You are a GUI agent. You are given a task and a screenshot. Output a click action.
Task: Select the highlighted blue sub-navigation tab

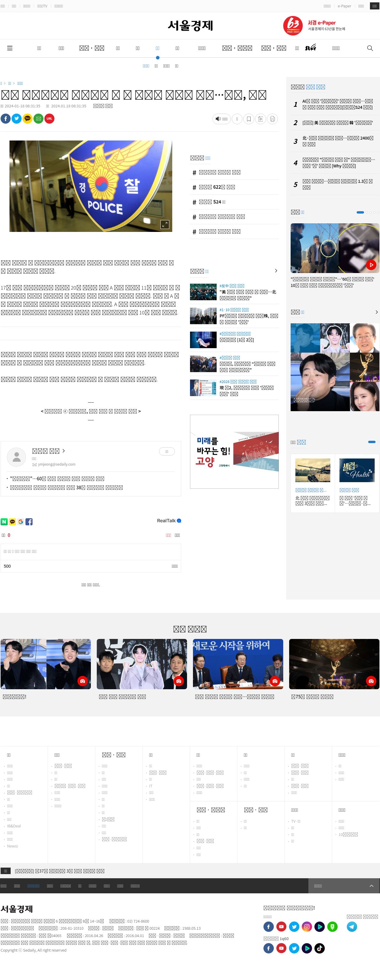click(x=146, y=66)
